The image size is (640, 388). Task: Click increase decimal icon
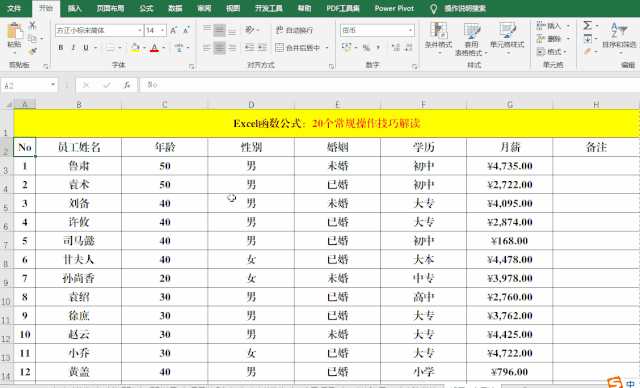pos(396,48)
